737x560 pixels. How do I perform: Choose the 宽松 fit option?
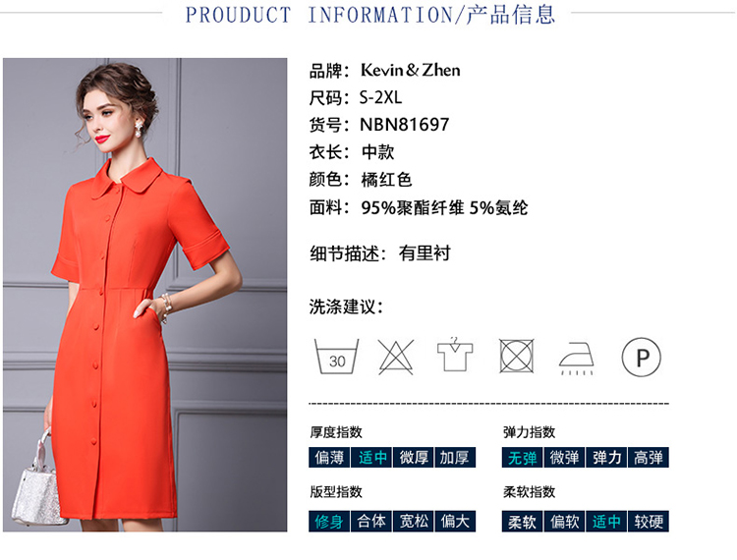pos(414,522)
